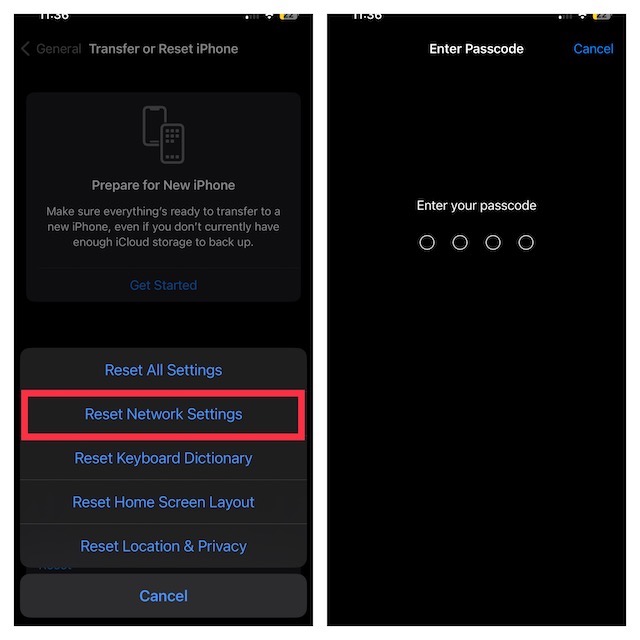The image size is (640, 640).
Task: Select Reset Network Settings option
Action: [163, 414]
